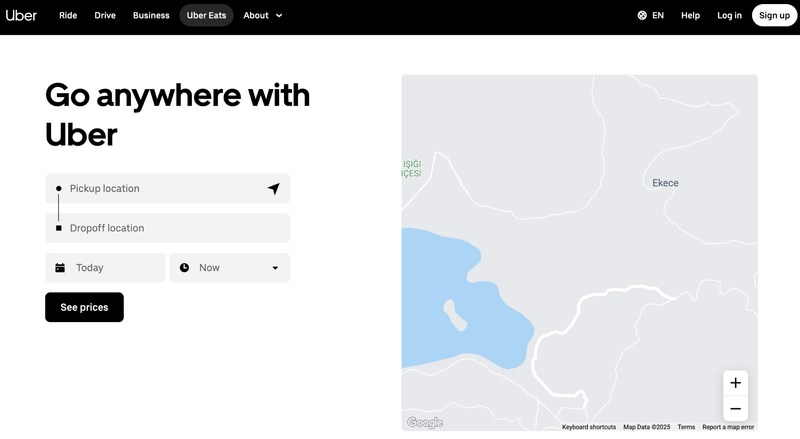Focus the Pickup location field
This screenshot has width=800, height=439.
[167, 188]
